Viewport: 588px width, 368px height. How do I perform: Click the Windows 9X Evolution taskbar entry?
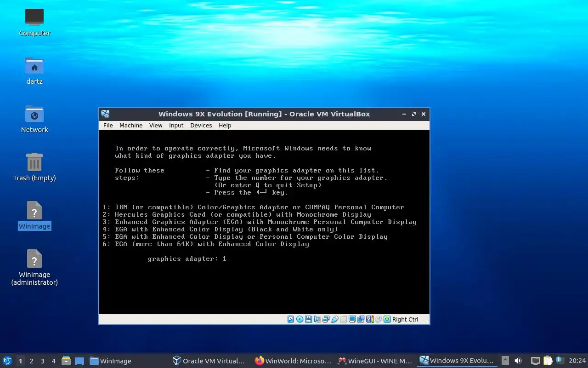(457, 361)
